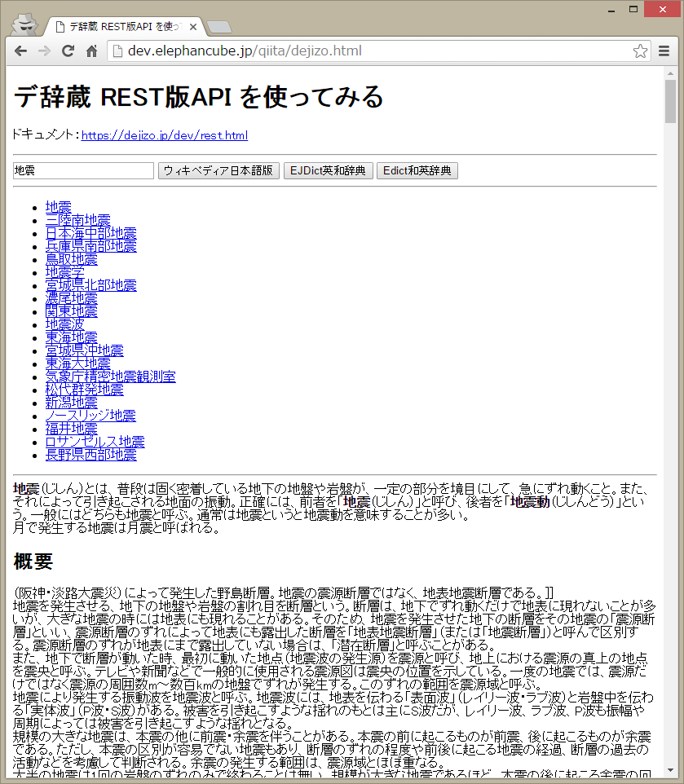Open the ノースリッジ地震 result link
This screenshot has width=684, height=784.
pos(90,416)
